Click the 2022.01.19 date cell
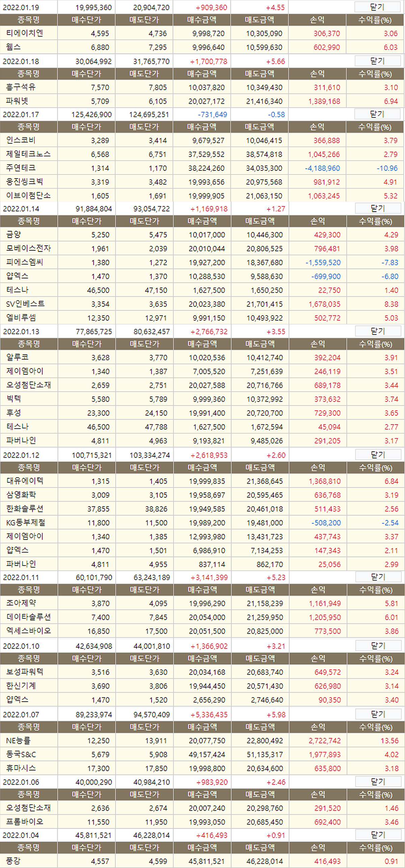This screenshot has height=868, width=405. (x=21, y=7)
